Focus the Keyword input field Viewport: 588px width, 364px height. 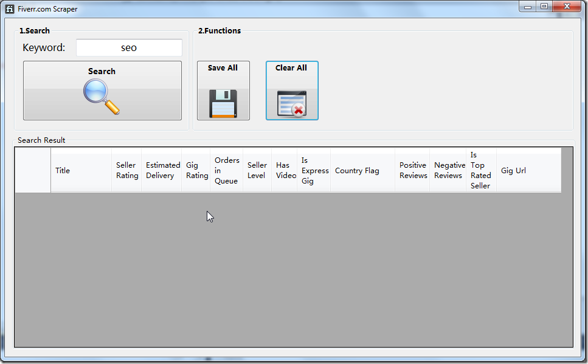click(x=129, y=47)
